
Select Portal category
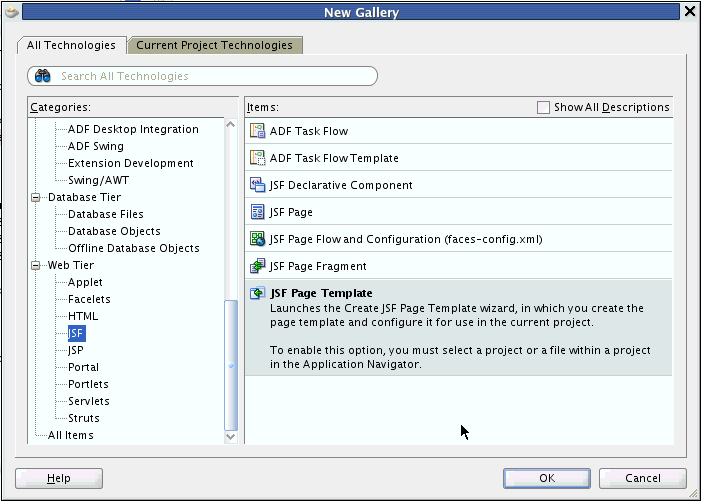click(83, 367)
